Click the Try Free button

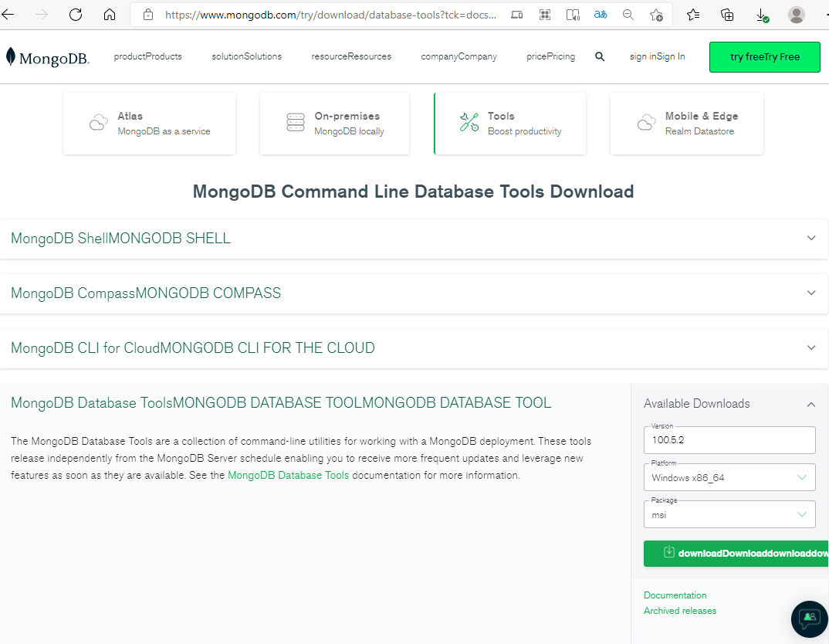[x=764, y=57]
